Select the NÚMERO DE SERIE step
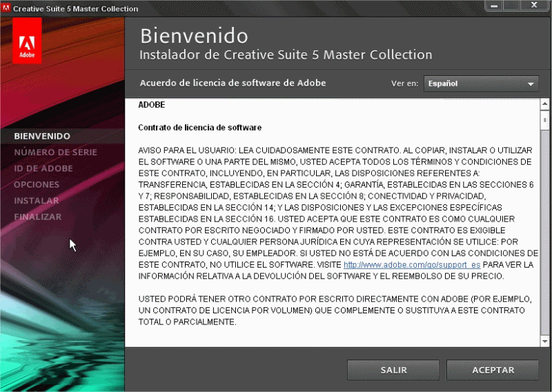This screenshot has height=392, width=552. 56,152
